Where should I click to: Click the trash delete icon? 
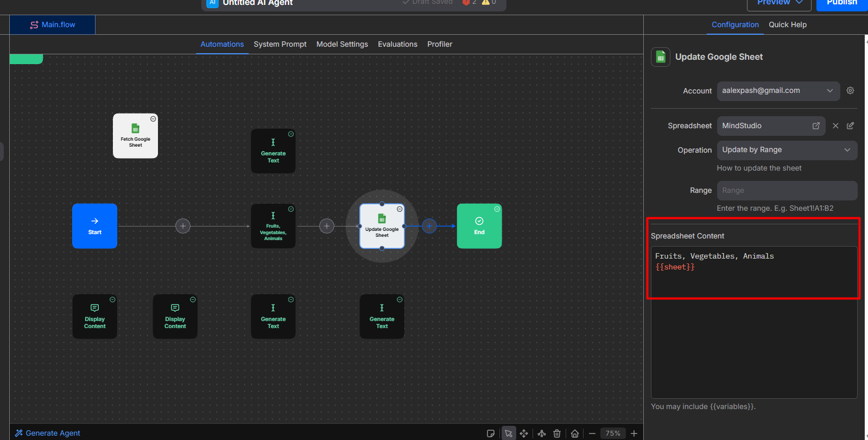(557, 433)
